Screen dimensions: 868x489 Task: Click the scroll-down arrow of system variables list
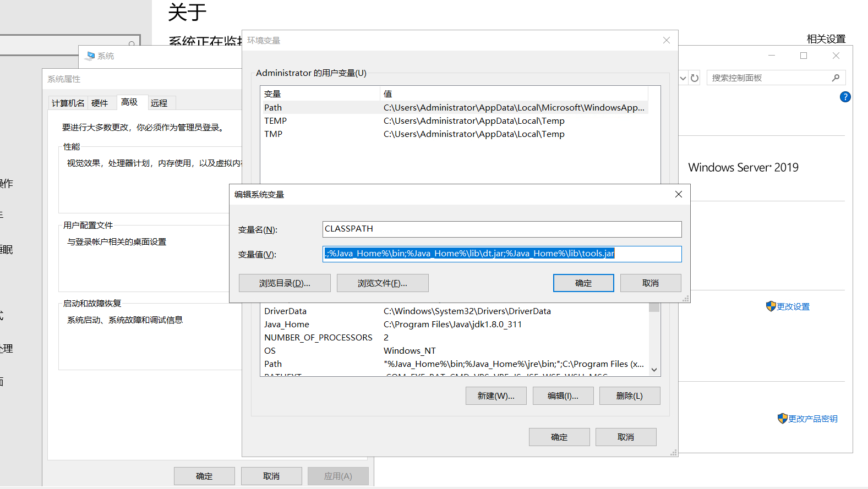(x=654, y=370)
